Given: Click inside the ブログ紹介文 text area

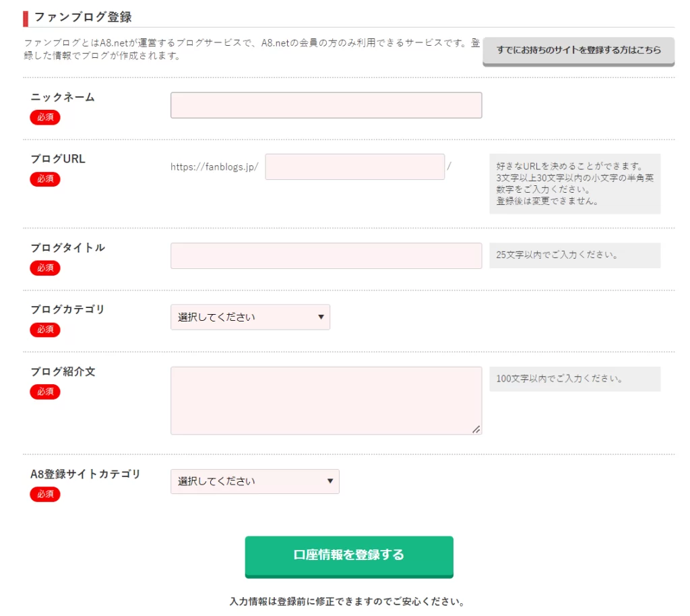Looking at the screenshot, I should coord(326,400).
